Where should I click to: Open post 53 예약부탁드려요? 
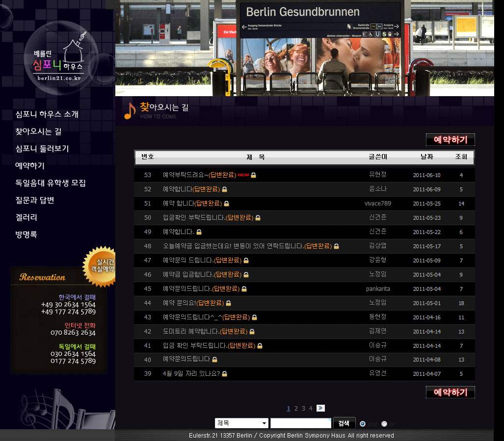coord(200,175)
